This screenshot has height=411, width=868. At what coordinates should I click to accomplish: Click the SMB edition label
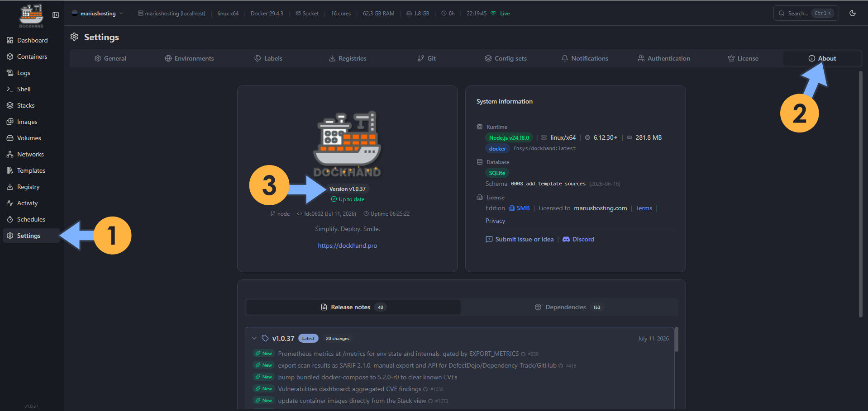tap(519, 208)
